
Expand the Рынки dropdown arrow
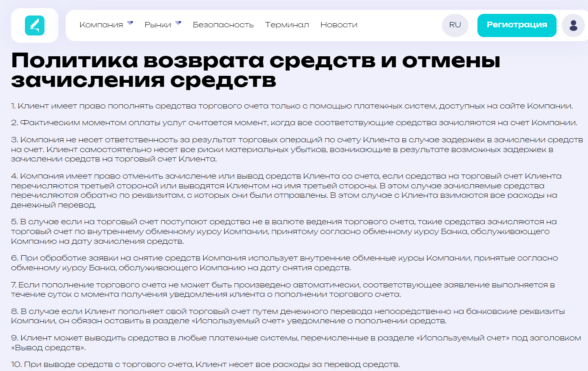(x=178, y=23)
